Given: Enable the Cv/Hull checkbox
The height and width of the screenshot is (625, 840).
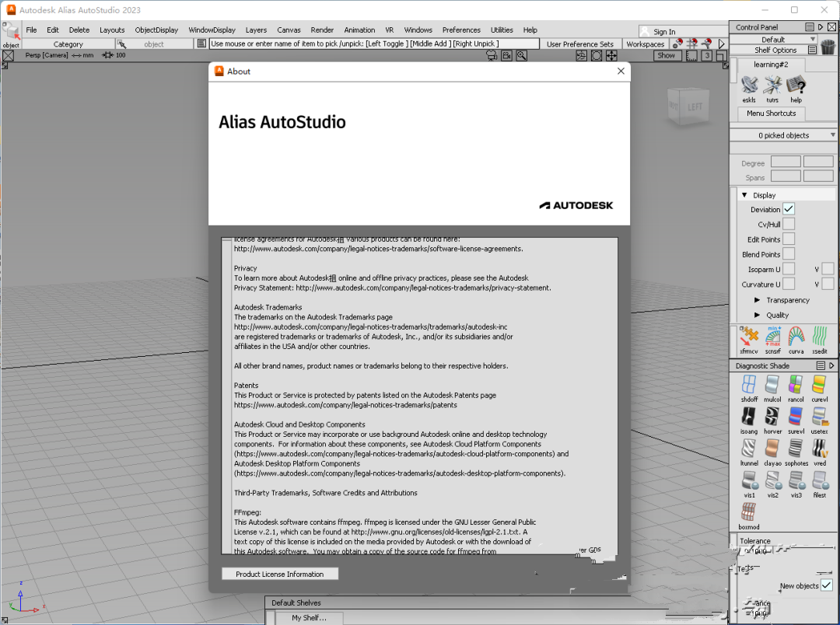Looking at the screenshot, I should coord(789,224).
